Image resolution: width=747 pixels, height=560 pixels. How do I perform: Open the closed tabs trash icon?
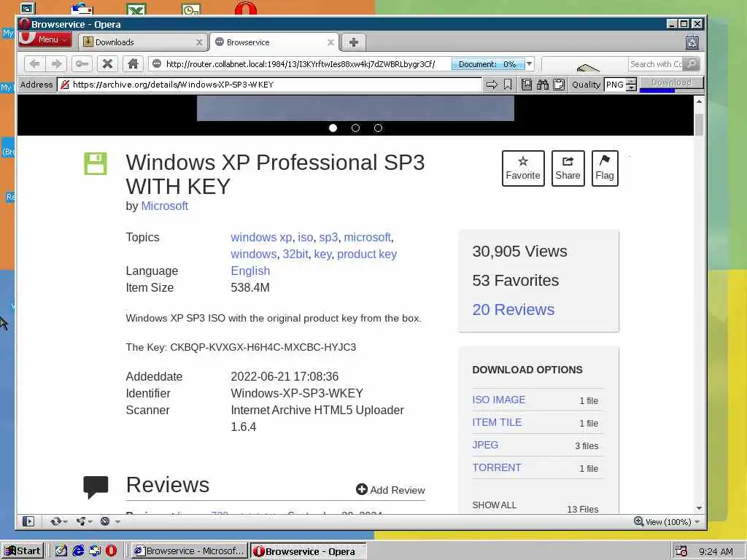[692, 42]
